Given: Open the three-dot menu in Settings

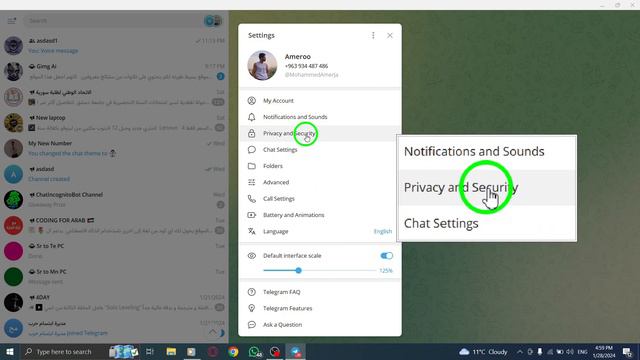Looking at the screenshot, I should click(x=373, y=36).
